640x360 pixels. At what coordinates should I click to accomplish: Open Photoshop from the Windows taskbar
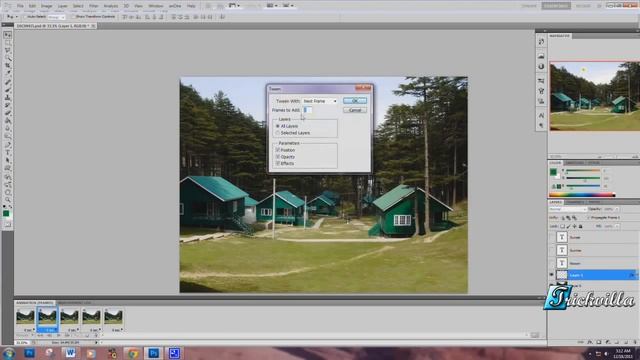pyautogui.click(x=153, y=353)
